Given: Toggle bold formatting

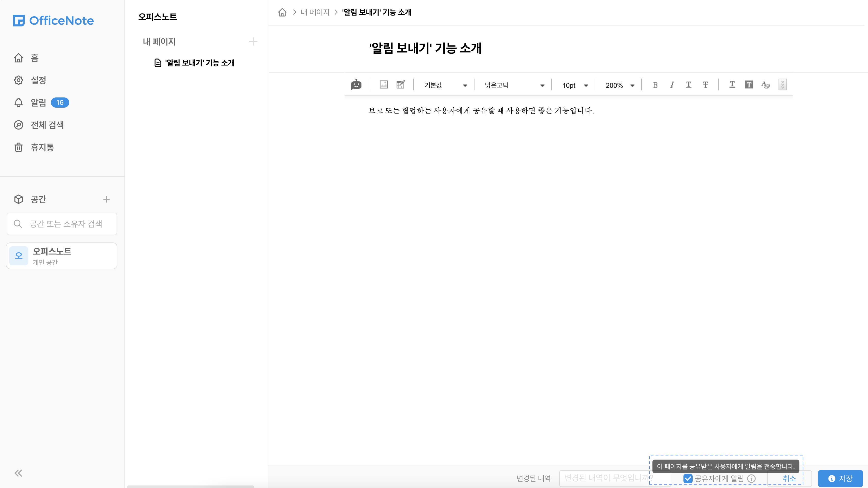Looking at the screenshot, I should click(x=655, y=85).
